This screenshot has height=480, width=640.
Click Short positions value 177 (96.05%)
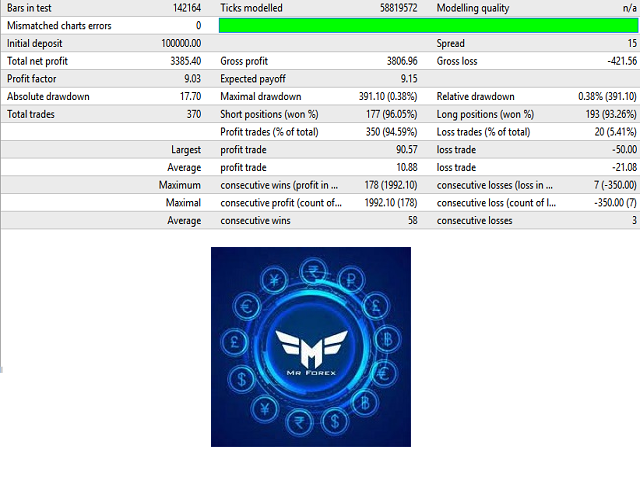click(x=392, y=114)
